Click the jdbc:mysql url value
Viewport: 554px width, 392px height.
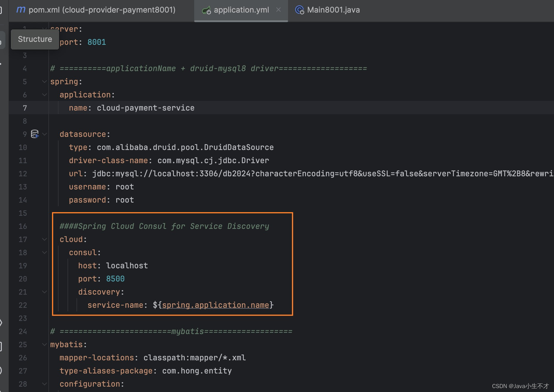[323, 174]
